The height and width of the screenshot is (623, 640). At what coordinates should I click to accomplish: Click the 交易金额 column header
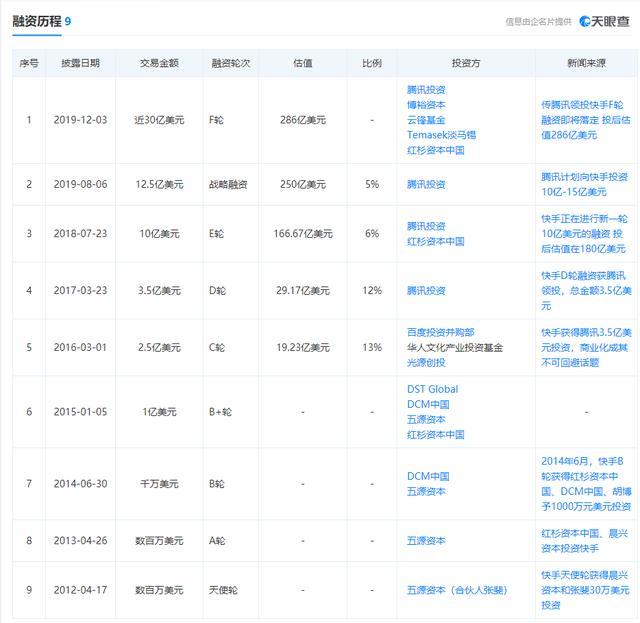pos(159,63)
